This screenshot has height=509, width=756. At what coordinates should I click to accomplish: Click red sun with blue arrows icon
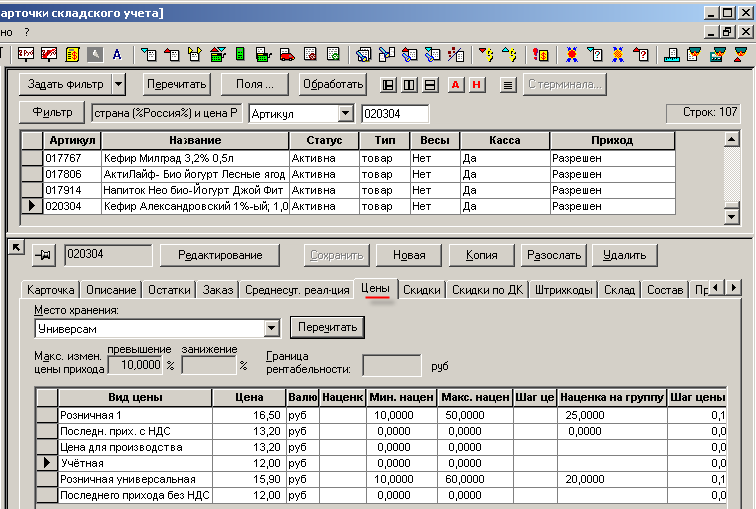click(572, 54)
